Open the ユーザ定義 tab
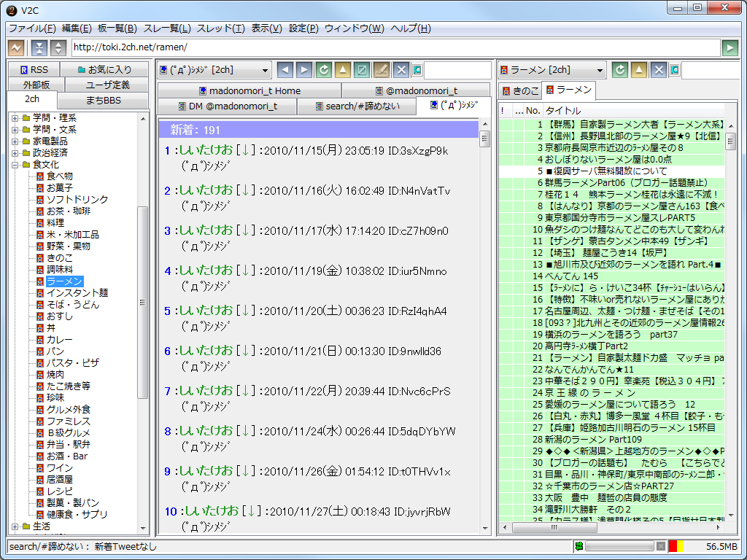 [107, 85]
